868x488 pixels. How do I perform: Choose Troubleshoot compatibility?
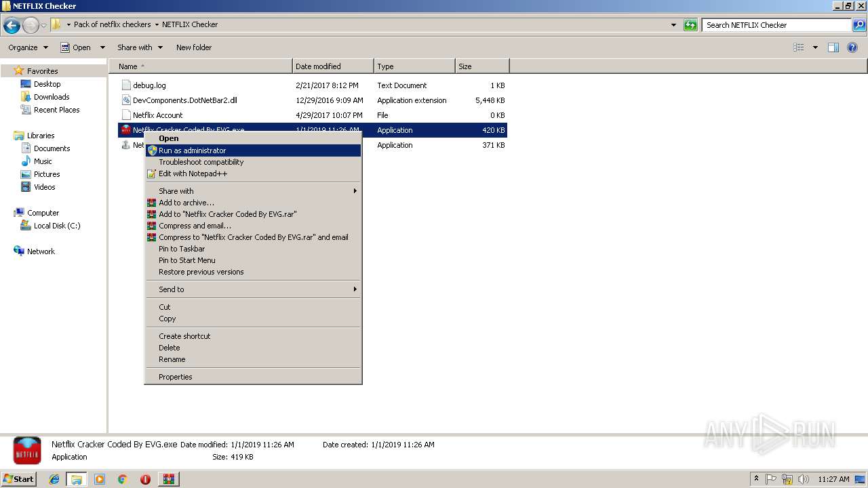(254, 162)
